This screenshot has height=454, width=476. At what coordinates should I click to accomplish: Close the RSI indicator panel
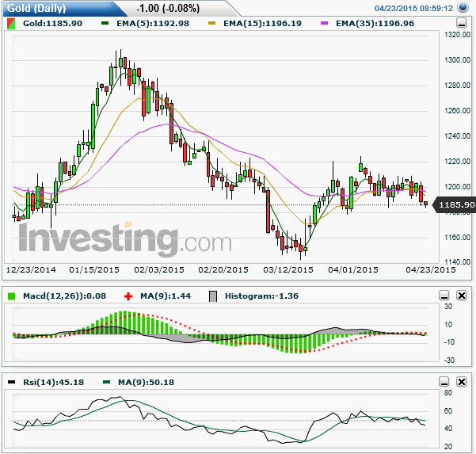462,382
